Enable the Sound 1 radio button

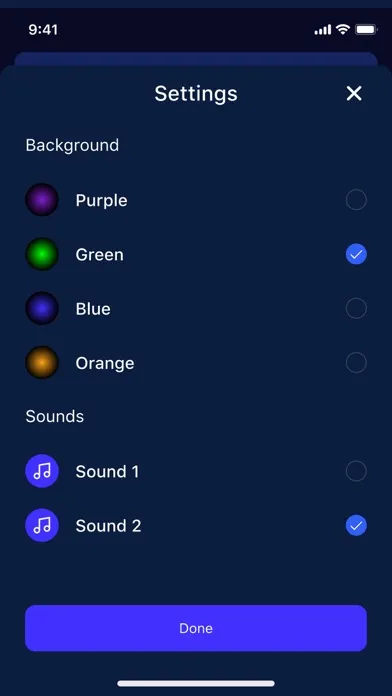point(356,471)
